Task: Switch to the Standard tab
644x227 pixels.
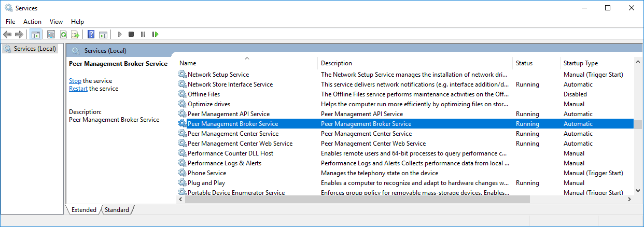Action: click(x=117, y=210)
